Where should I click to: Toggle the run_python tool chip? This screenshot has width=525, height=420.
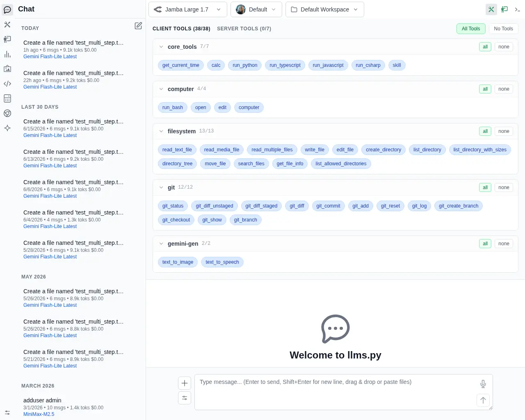[x=245, y=65]
